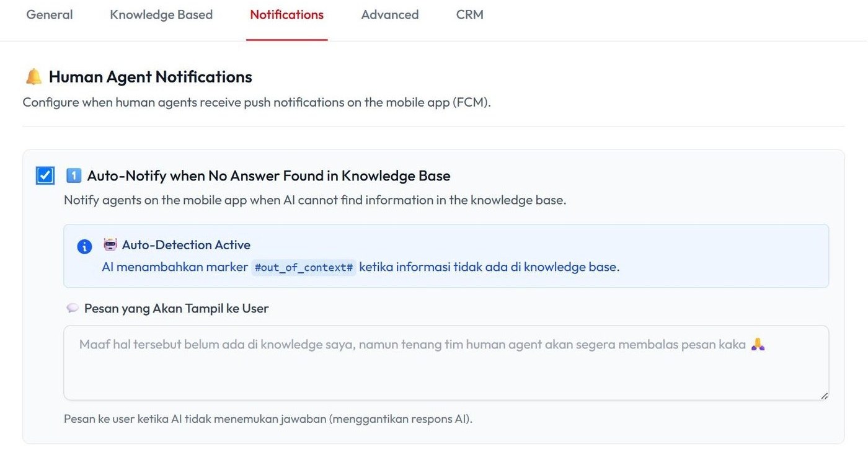868x452 pixels.
Task: Click the Notify agents on the mobile app description
Action: (x=315, y=200)
